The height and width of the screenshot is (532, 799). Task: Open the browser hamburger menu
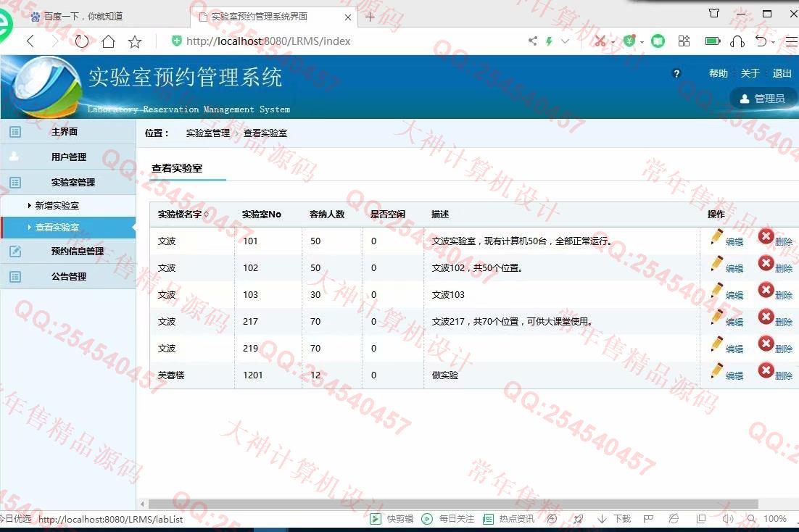(x=791, y=42)
